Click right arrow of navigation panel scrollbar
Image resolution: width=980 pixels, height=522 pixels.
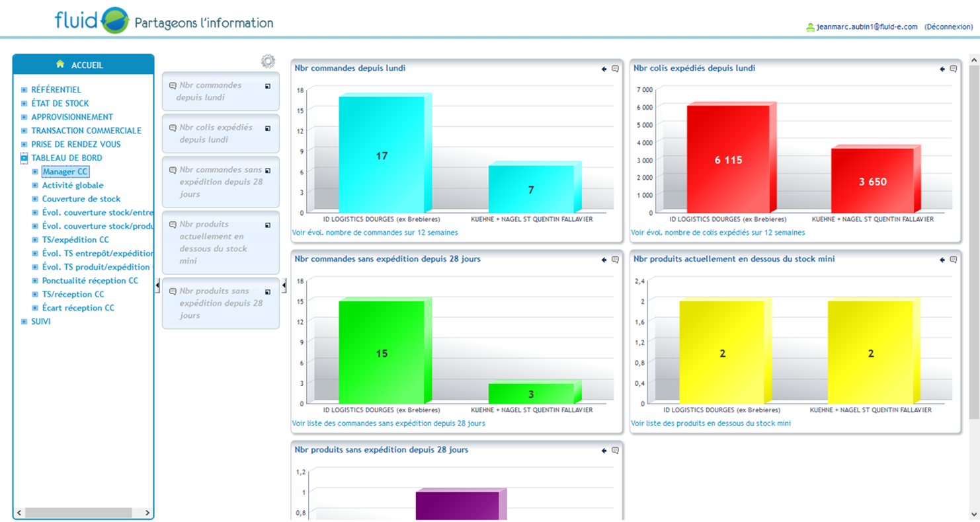point(147,513)
